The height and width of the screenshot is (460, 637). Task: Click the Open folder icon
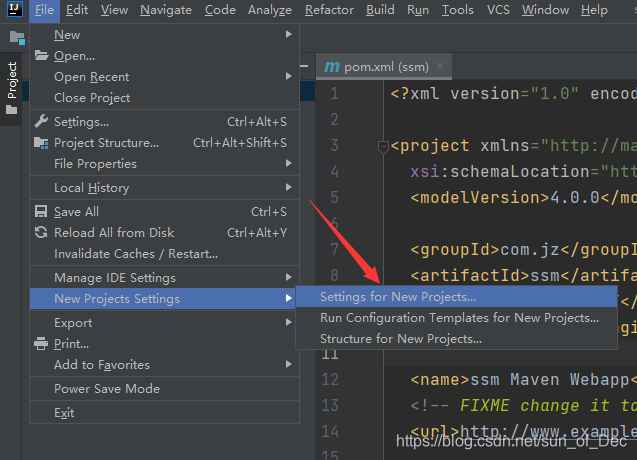(41, 55)
